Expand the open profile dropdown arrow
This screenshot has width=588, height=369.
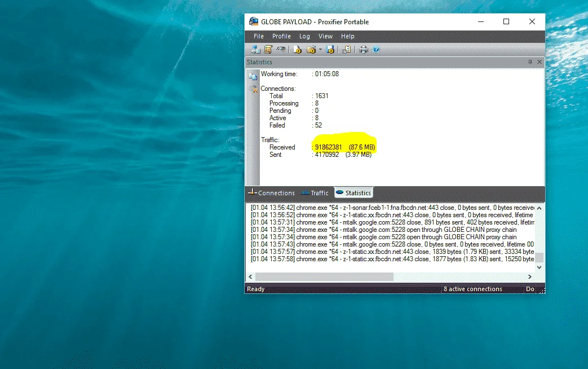pos(320,50)
